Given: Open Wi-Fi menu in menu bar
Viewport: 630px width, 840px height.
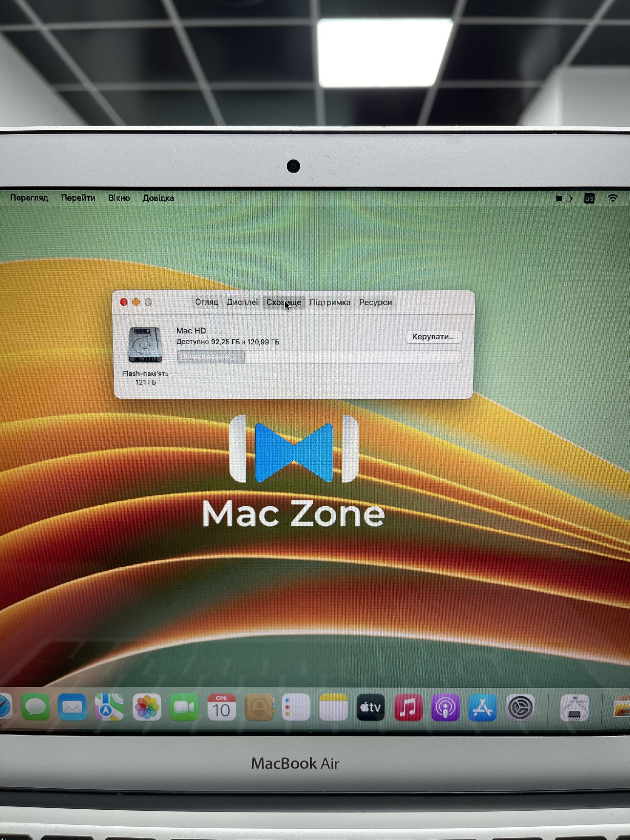Looking at the screenshot, I should [613, 198].
